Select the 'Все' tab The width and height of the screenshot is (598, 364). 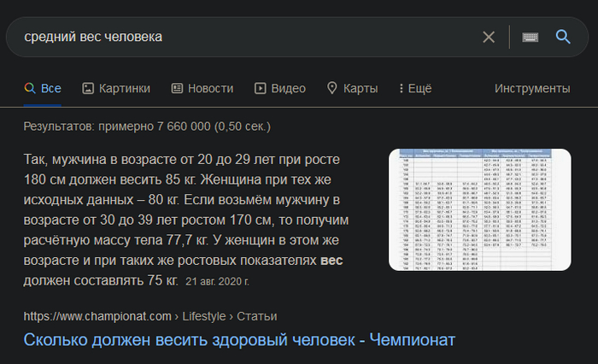pos(43,88)
